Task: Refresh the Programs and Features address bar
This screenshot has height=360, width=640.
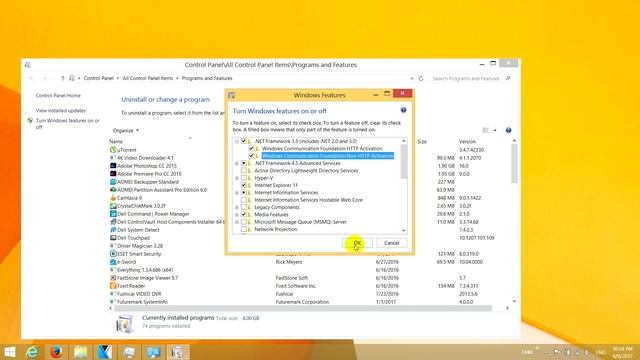Action: [421, 78]
